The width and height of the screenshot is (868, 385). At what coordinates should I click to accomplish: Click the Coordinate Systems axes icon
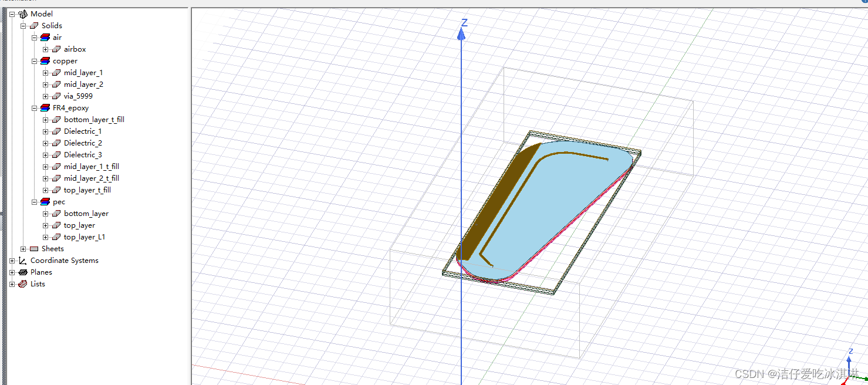click(x=23, y=261)
